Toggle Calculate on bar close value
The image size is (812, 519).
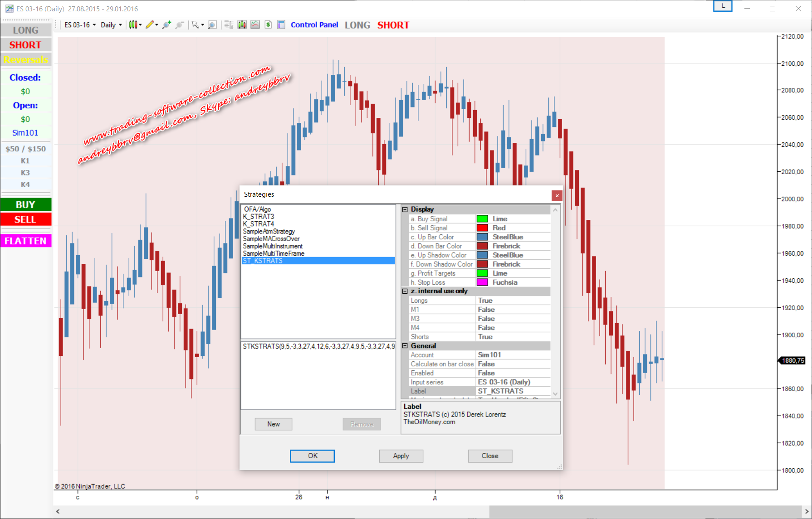[513, 364]
